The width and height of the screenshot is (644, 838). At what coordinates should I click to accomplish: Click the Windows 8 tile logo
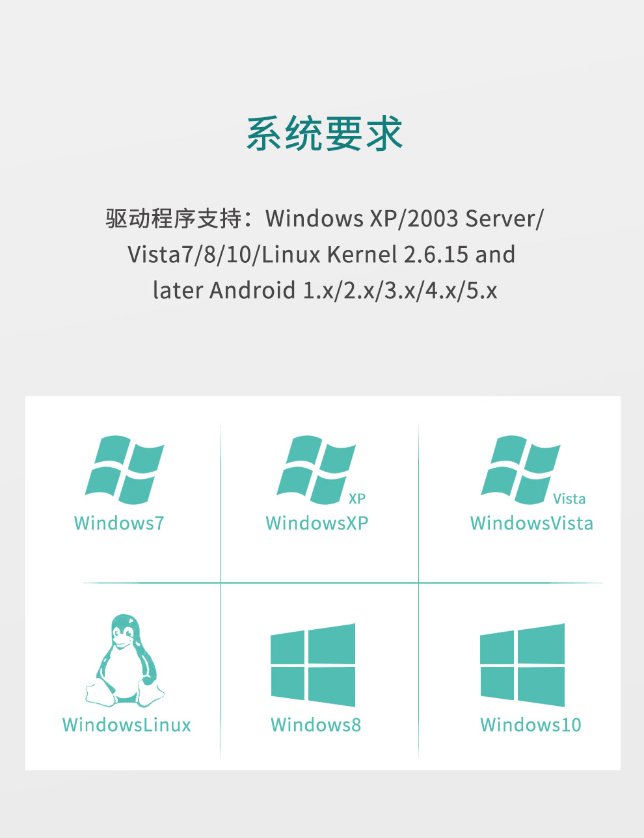point(313,665)
